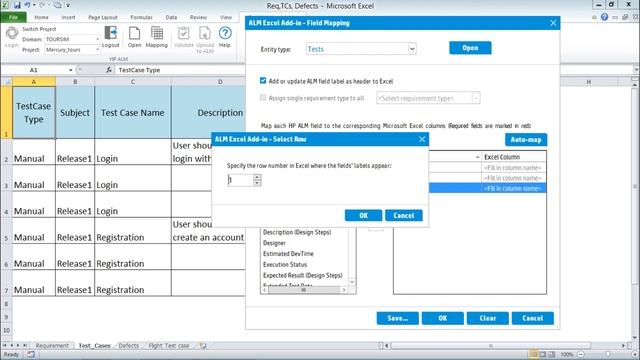The height and width of the screenshot is (360, 640).
Task: Select Execution Status in fields list
Action: [x=284, y=264]
